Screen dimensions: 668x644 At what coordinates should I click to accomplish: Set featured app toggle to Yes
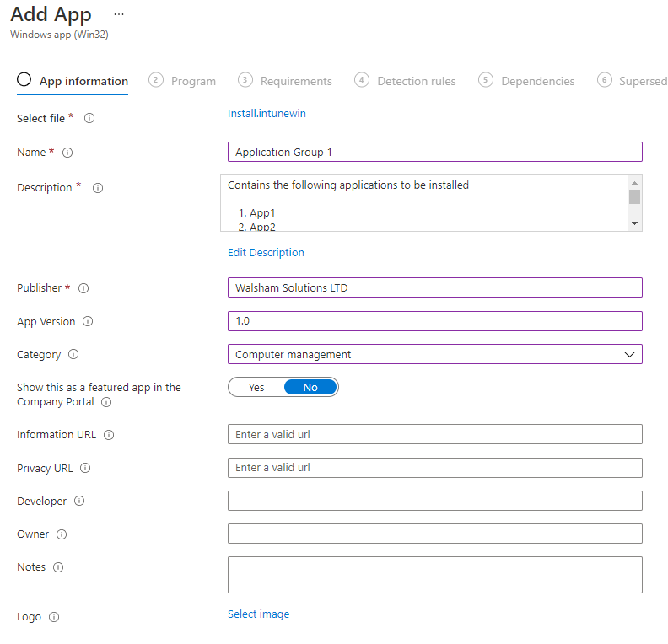coord(256,388)
